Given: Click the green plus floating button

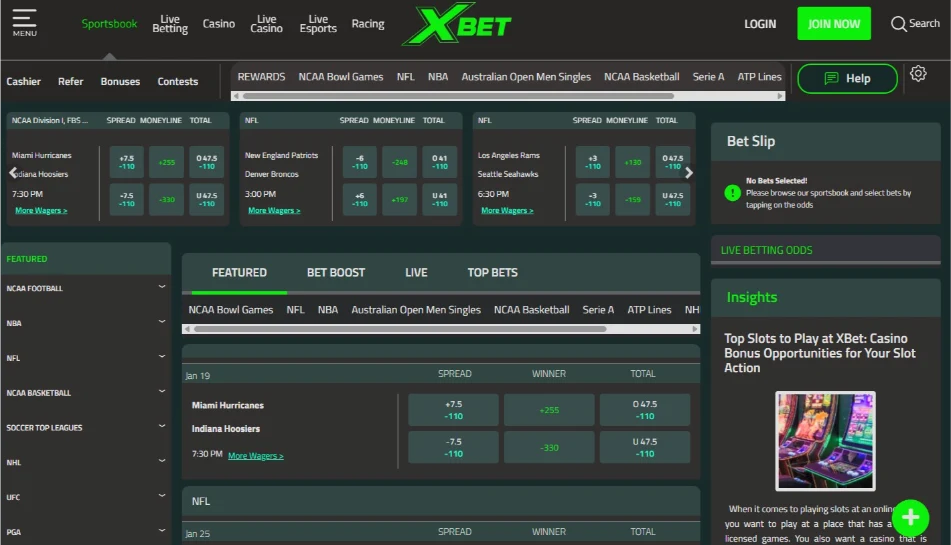Looking at the screenshot, I should pos(910,517).
